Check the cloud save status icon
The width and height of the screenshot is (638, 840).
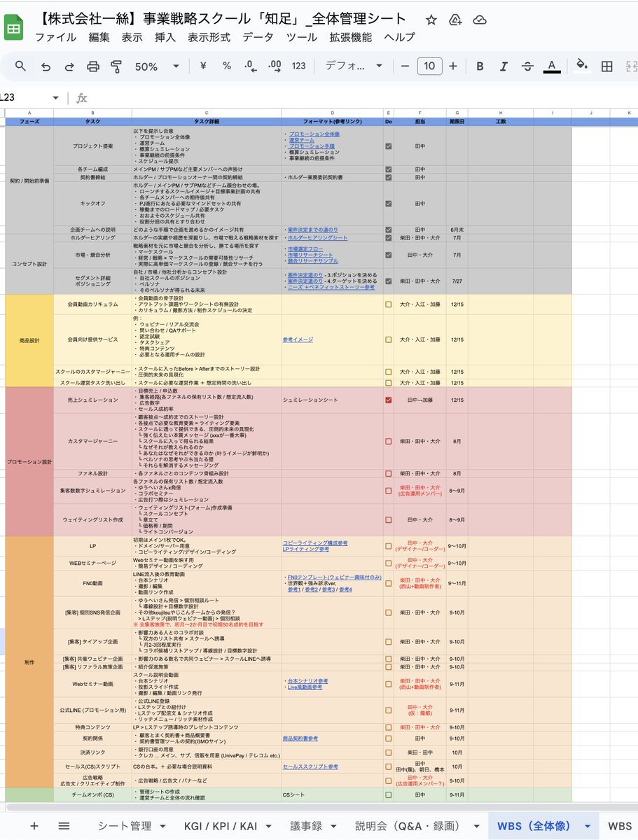point(480,20)
